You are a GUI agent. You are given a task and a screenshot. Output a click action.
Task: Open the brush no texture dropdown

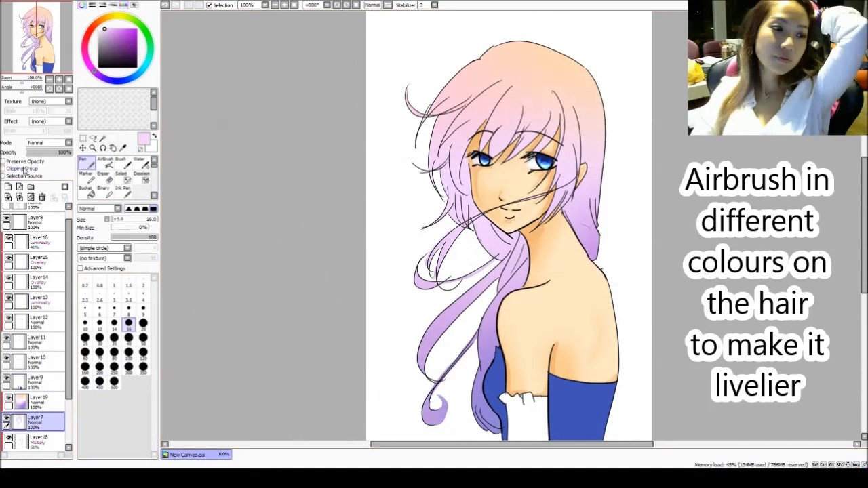104,258
